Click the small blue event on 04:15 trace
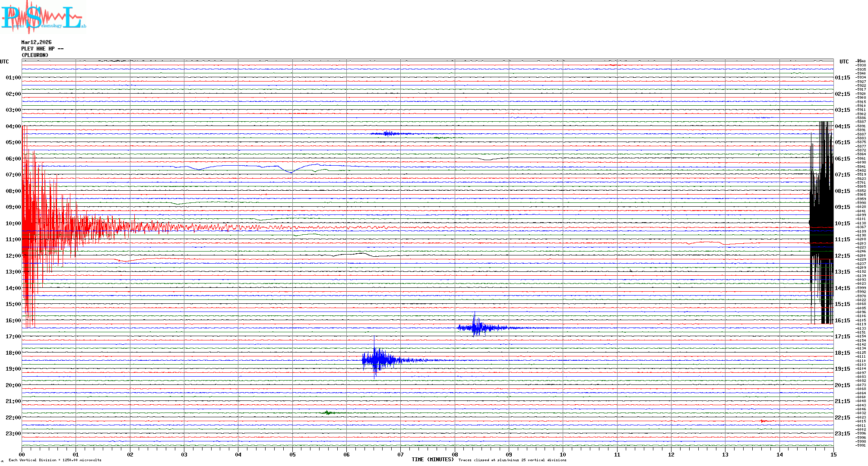 click(x=388, y=134)
